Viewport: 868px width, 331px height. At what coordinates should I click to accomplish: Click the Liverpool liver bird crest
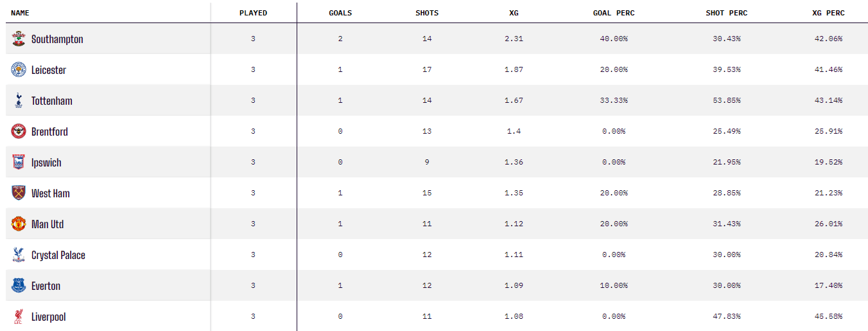tap(19, 317)
